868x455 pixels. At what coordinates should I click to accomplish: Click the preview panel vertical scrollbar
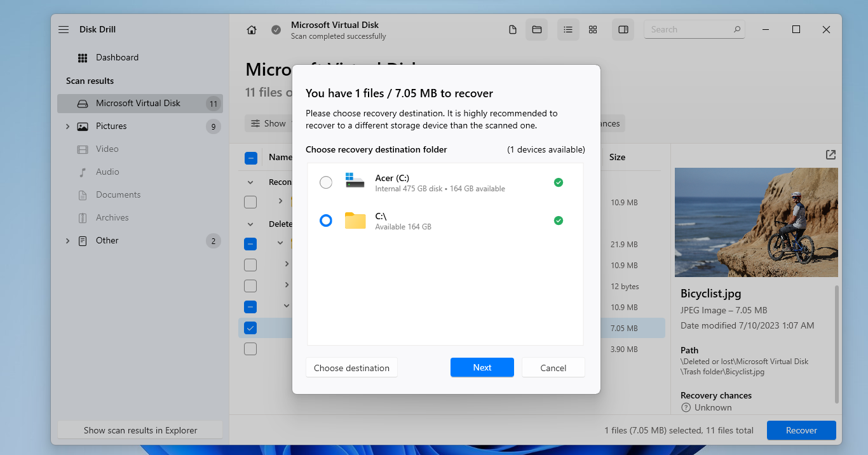coord(837,343)
